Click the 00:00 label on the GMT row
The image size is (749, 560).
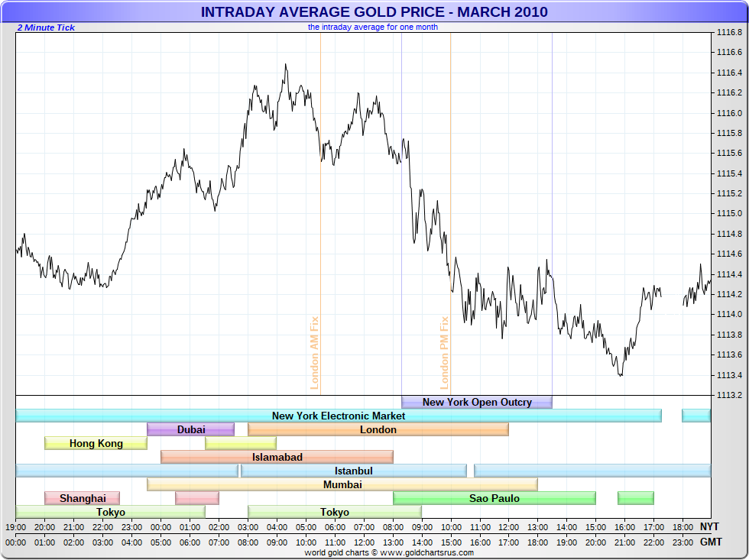click(16, 543)
